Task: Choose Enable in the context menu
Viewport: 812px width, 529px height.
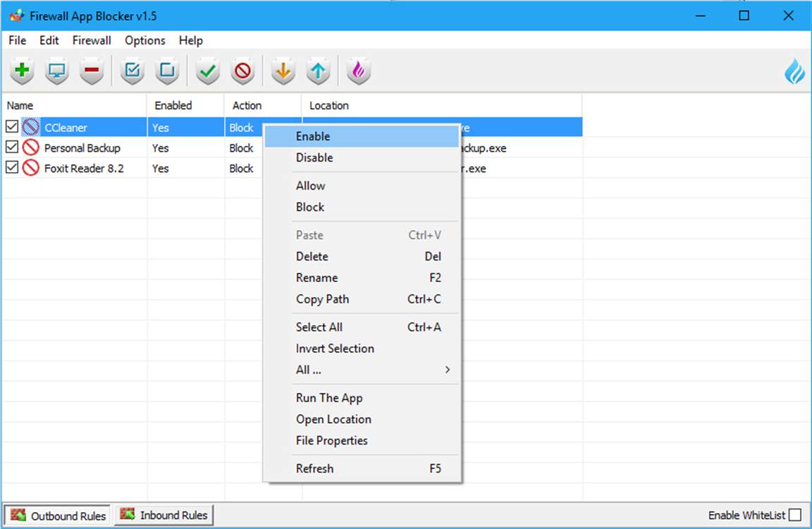Action: click(x=362, y=136)
